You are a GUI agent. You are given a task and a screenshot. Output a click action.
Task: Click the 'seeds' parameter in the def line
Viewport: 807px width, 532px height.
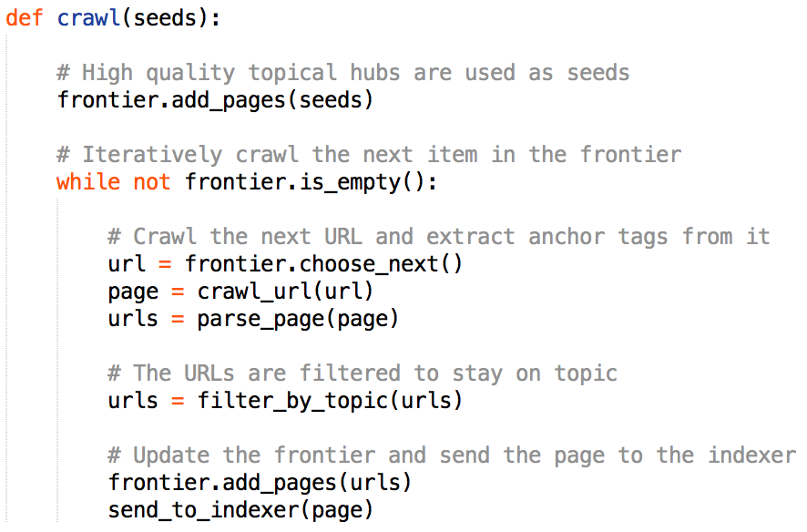(x=165, y=18)
